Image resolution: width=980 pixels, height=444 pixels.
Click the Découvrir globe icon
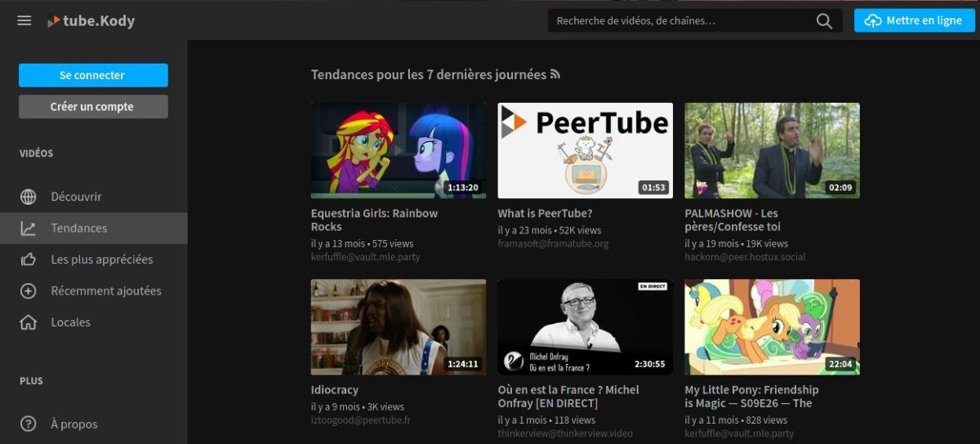29,197
